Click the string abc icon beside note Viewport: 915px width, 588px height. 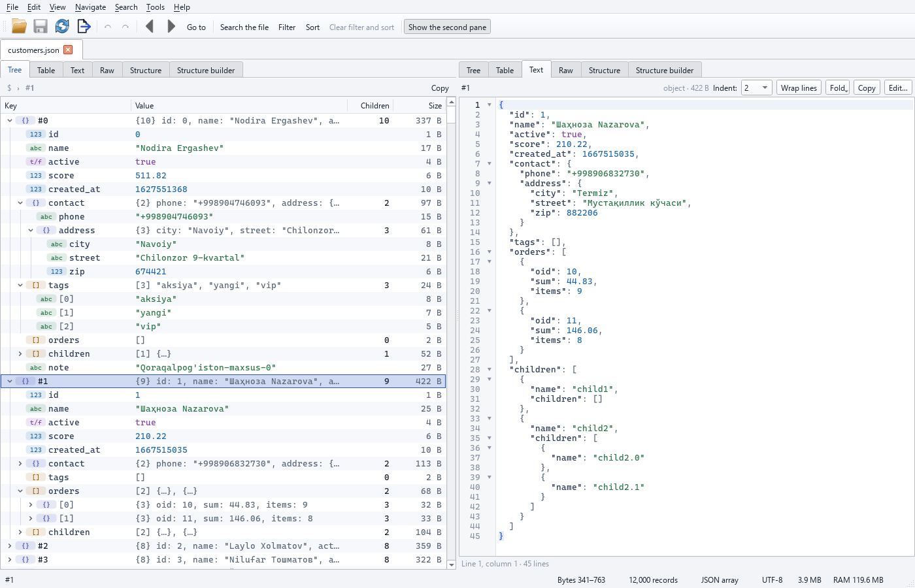pos(36,368)
